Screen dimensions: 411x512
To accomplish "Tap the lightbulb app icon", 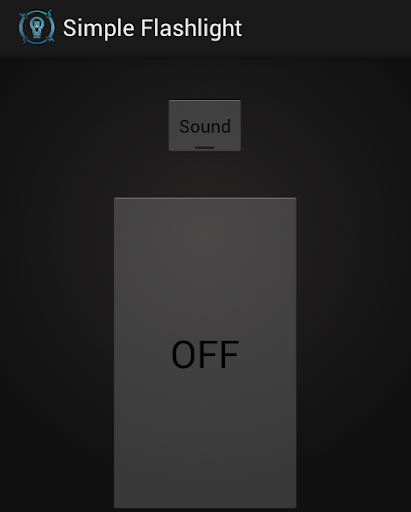I will 37,27.
